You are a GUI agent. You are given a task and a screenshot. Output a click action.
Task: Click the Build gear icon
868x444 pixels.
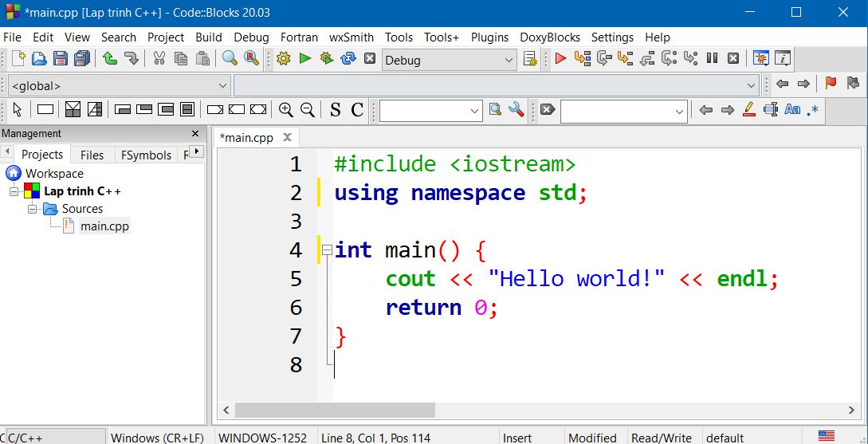tap(283, 58)
